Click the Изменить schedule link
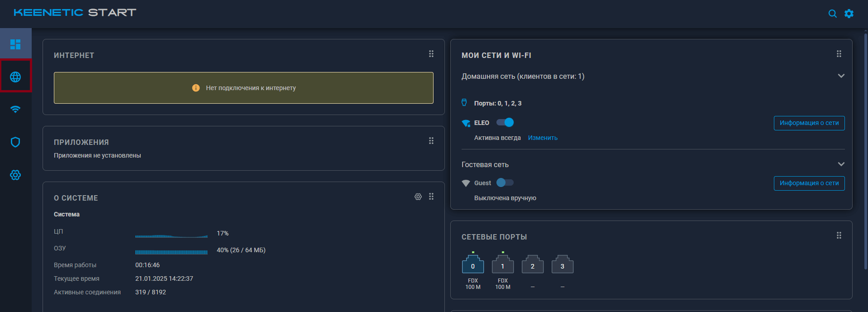The width and height of the screenshot is (868, 312). (x=543, y=138)
